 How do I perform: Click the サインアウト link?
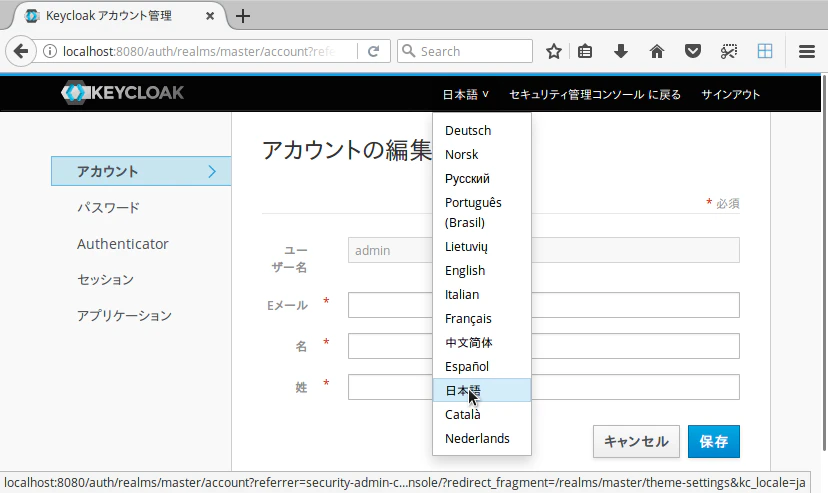(730, 94)
